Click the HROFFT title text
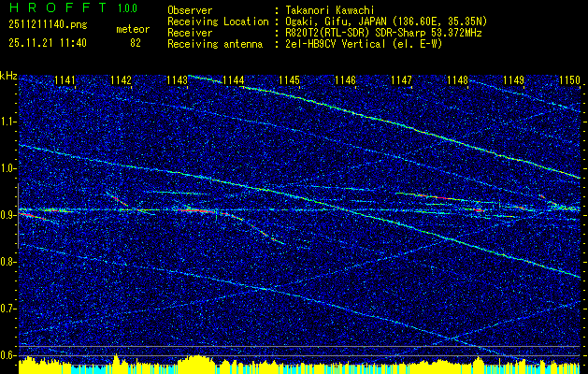 pos(58,7)
